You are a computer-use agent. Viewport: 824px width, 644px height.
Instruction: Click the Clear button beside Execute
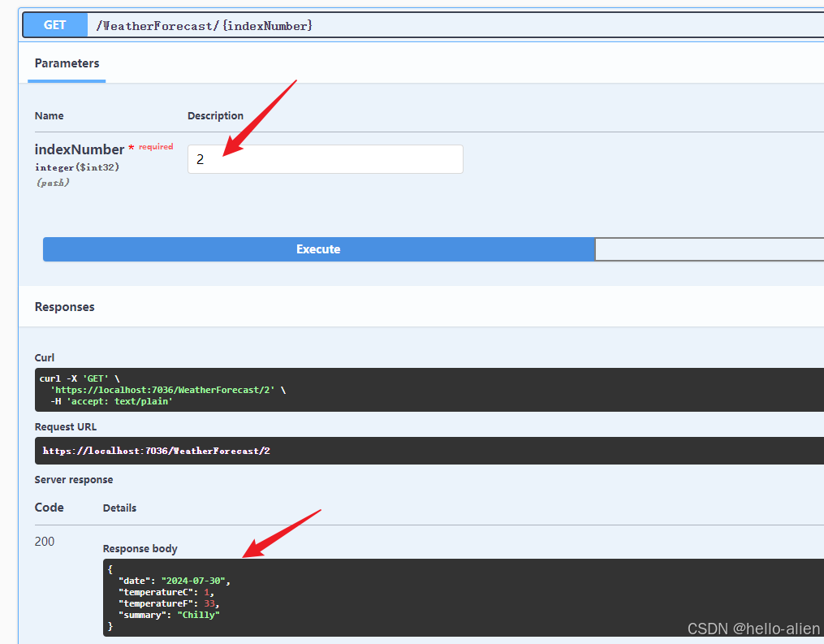[x=710, y=249]
